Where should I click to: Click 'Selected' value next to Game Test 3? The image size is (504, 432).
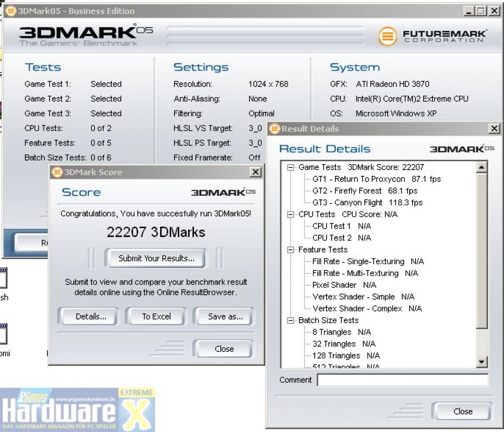(x=106, y=113)
